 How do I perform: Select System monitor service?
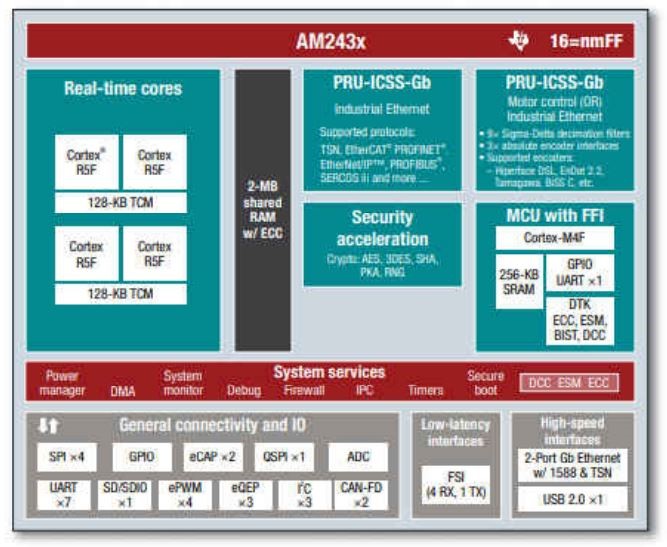coord(183,383)
